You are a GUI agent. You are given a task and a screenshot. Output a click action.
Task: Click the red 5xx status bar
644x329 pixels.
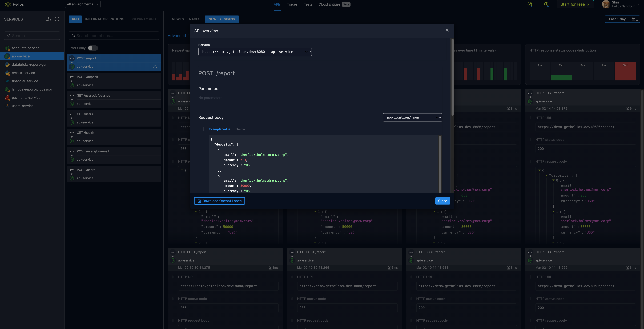click(625, 71)
